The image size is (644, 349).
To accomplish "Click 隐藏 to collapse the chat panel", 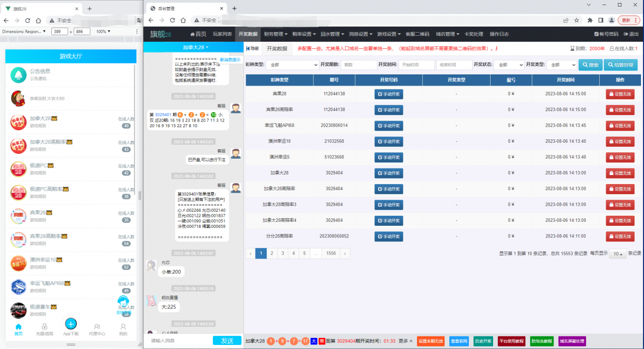I will coord(253,48).
